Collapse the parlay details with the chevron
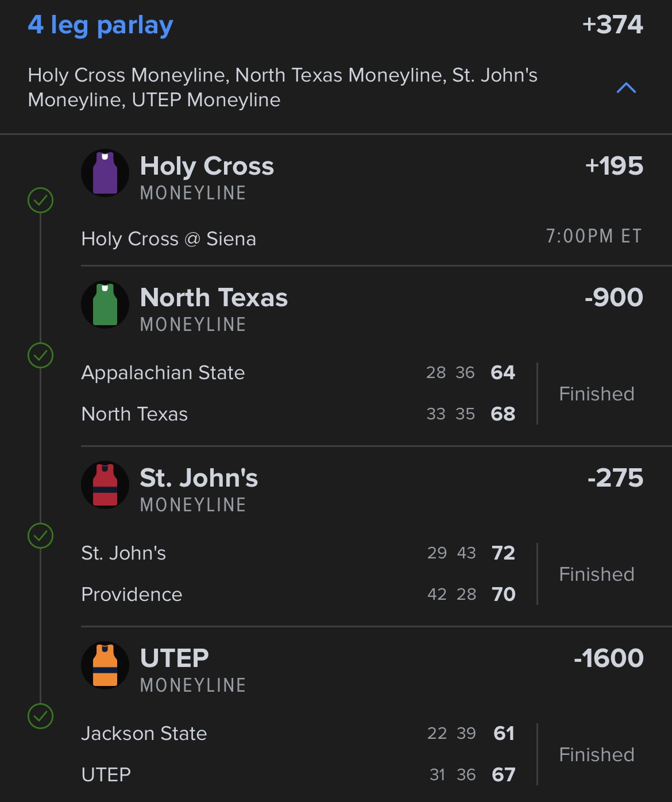Image resolution: width=672 pixels, height=802 pixels. coord(626,88)
